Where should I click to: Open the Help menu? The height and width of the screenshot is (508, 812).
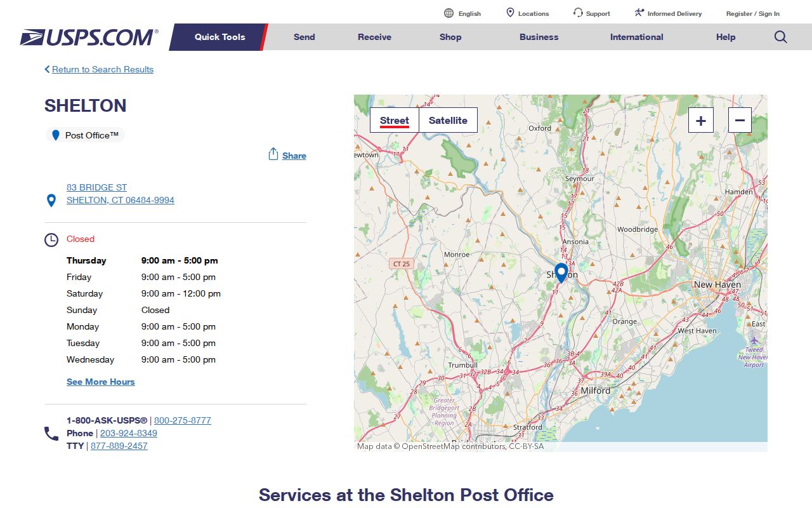pos(726,37)
